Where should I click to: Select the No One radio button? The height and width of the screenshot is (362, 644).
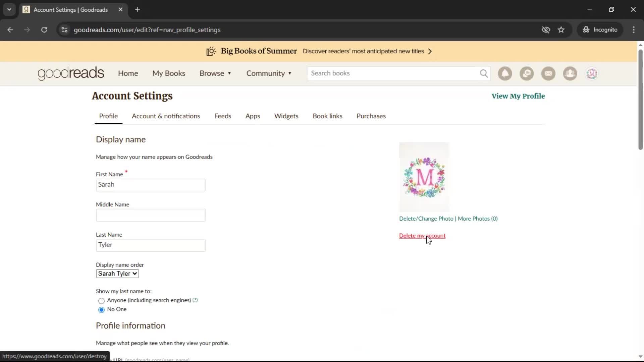click(101, 310)
